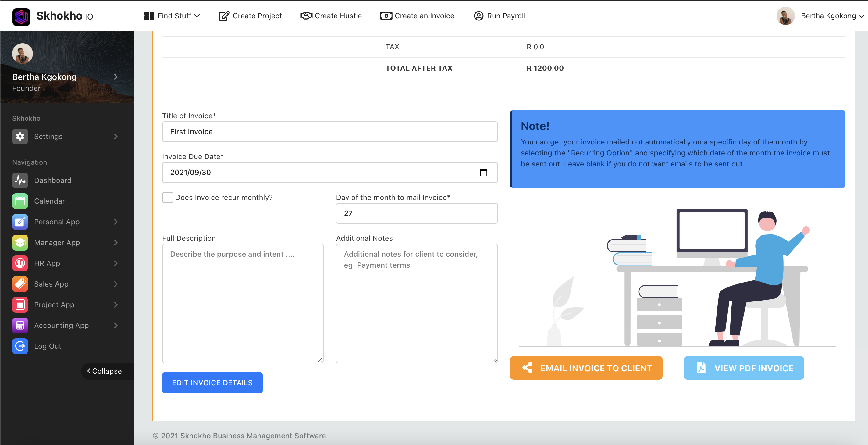This screenshot has width=868, height=445.
Task: Click the Skhokho logo
Action: pyautogui.click(x=21, y=16)
